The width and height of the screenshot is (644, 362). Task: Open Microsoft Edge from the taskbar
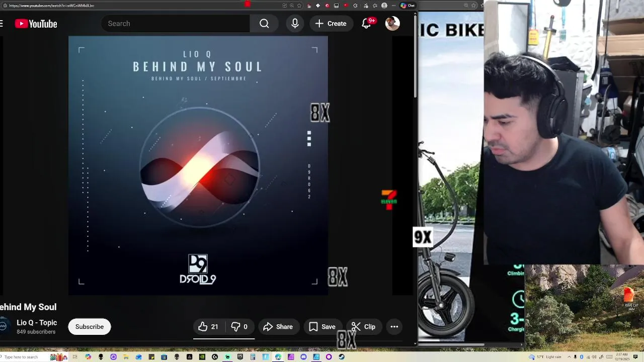pos(278,357)
